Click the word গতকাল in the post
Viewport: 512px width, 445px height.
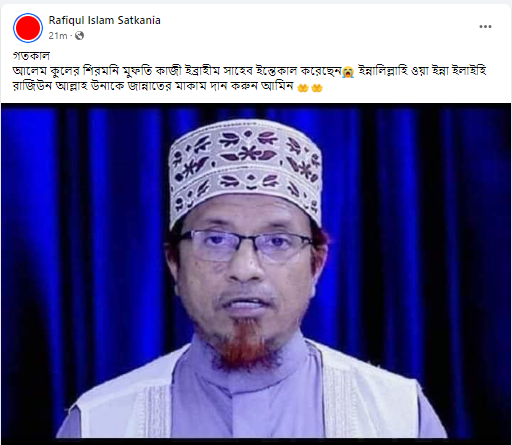coord(31,56)
